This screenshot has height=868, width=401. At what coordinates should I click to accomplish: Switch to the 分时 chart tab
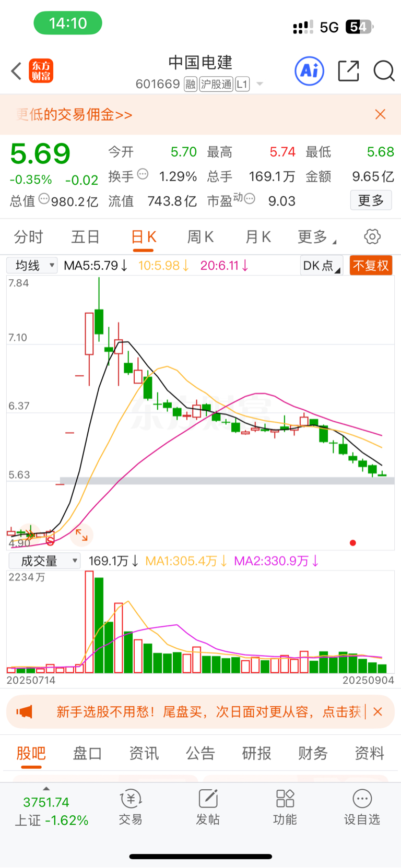pos(29,237)
